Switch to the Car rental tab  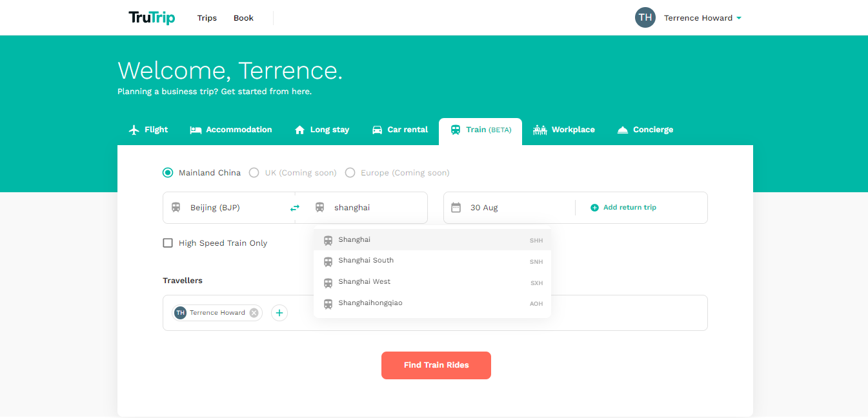pyautogui.click(x=400, y=130)
